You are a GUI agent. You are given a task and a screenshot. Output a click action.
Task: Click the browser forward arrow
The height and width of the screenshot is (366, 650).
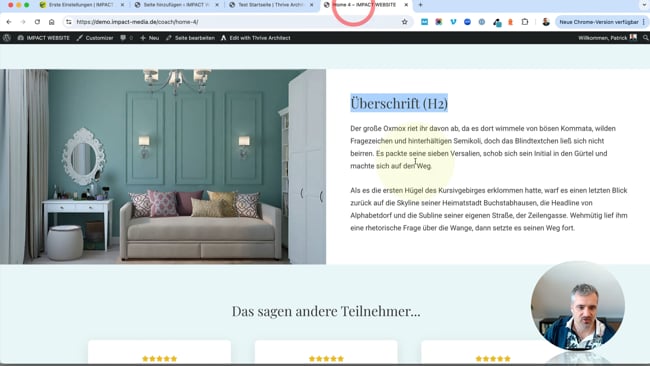point(23,22)
